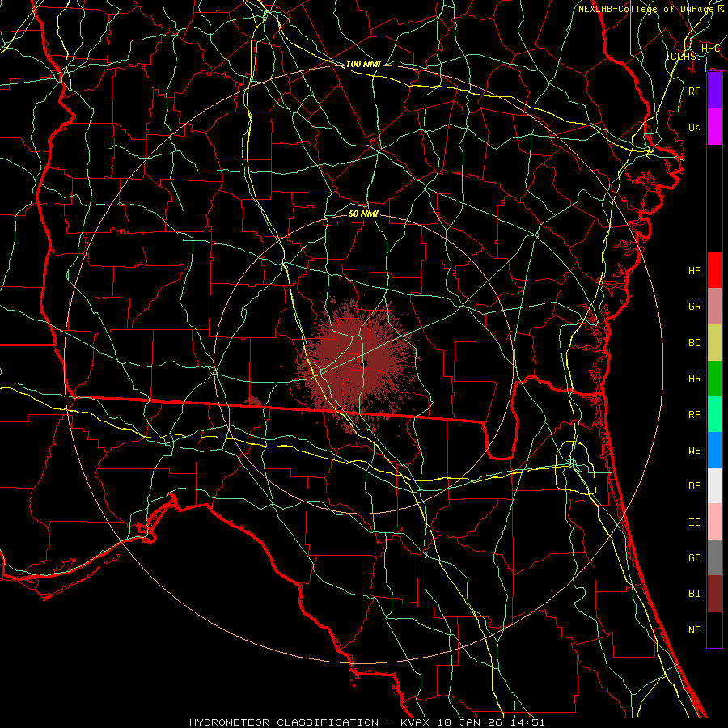Image resolution: width=728 pixels, height=728 pixels.
Task: Click the GR legend label
Action: [x=695, y=307]
